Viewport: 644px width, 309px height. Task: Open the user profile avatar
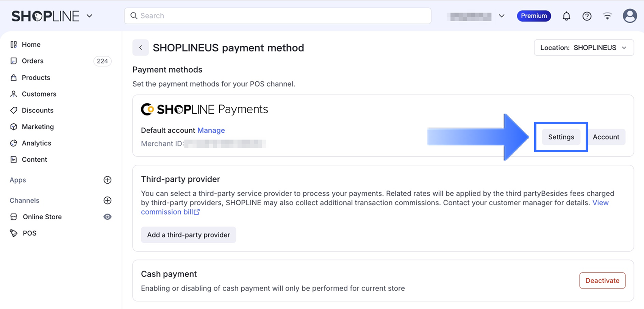(x=630, y=16)
